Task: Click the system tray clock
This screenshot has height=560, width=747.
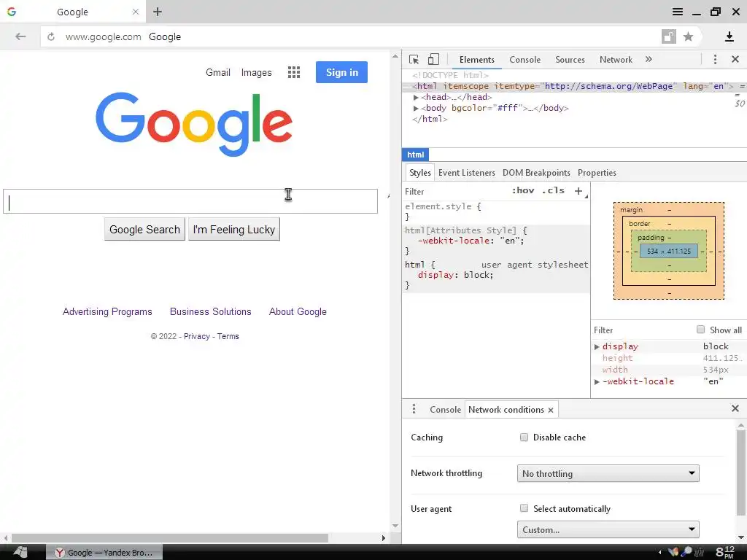Action: (725, 553)
